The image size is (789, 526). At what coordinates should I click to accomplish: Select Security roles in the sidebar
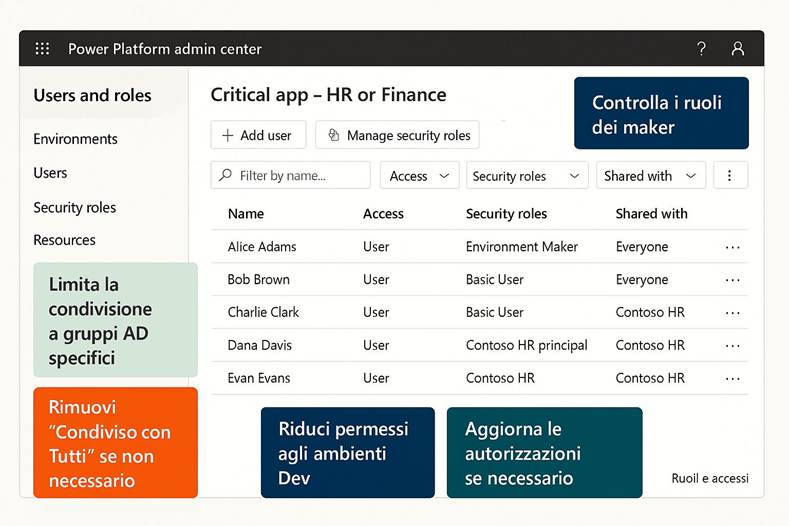coord(74,207)
